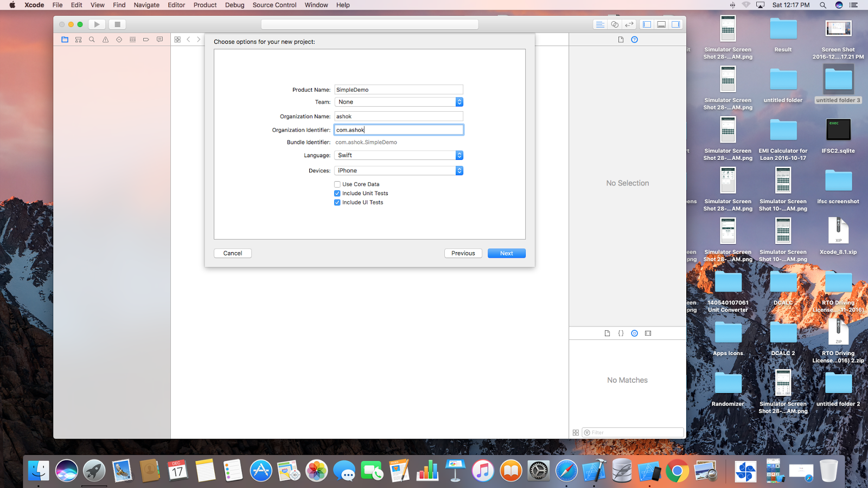This screenshot has height=488, width=868.
Task: Open the Breakpoint navigator
Action: click(x=146, y=40)
